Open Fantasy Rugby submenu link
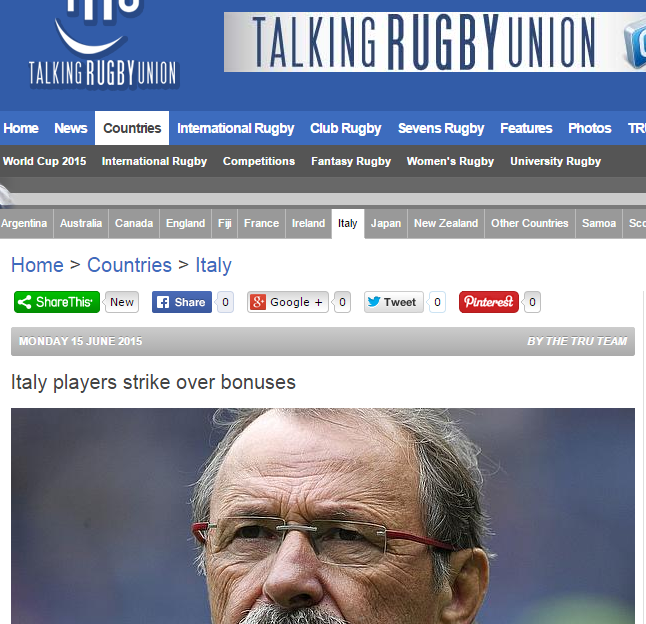This screenshot has width=646, height=624. (x=351, y=161)
